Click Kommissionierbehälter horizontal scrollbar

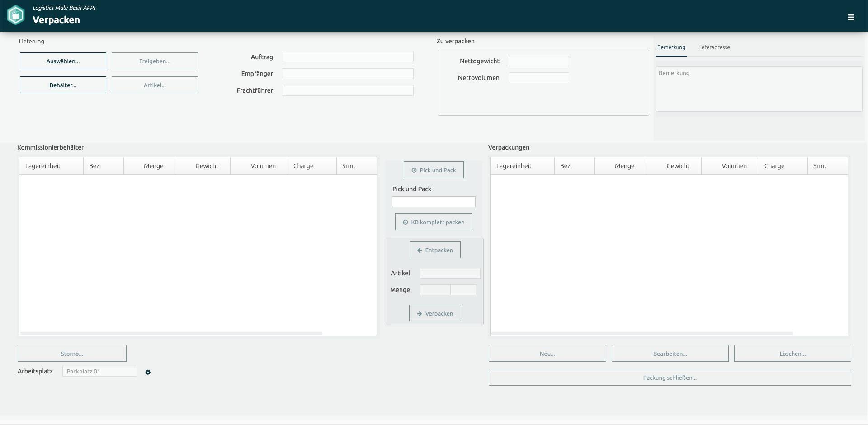point(171,334)
